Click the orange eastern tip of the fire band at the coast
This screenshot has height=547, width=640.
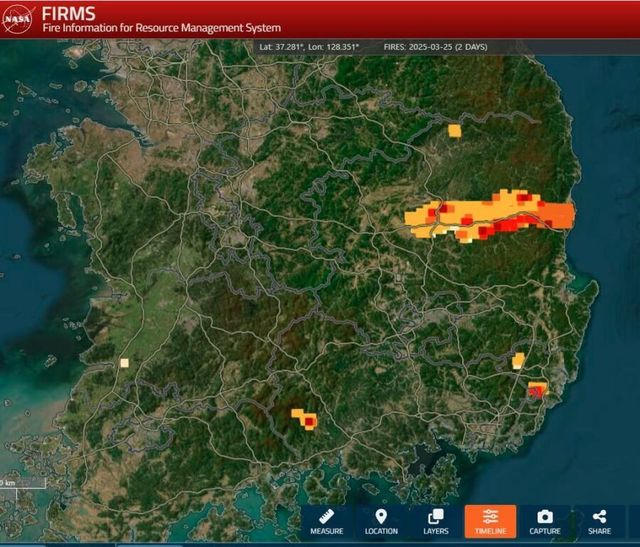point(562,215)
